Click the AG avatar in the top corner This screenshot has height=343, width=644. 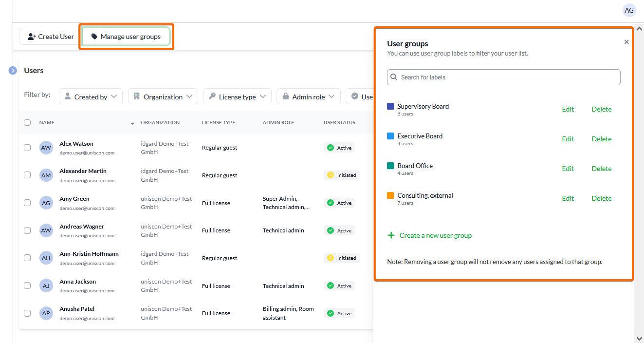click(629, 10)
